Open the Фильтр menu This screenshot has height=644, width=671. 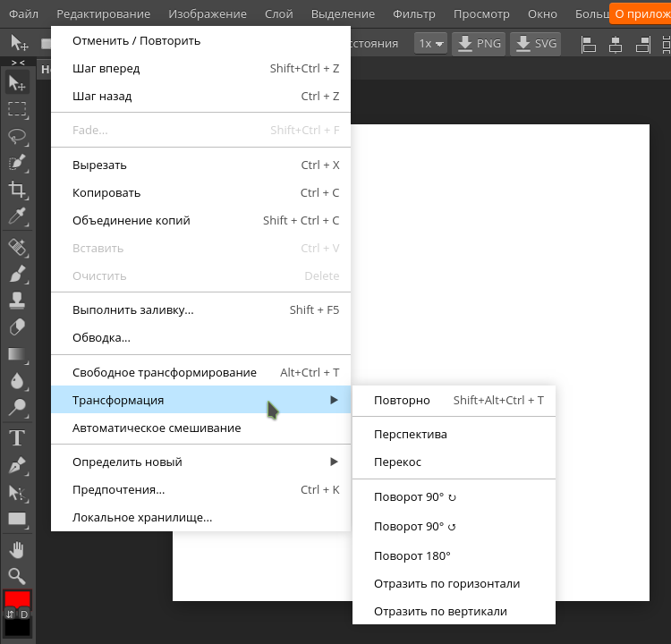click(414, 14)
